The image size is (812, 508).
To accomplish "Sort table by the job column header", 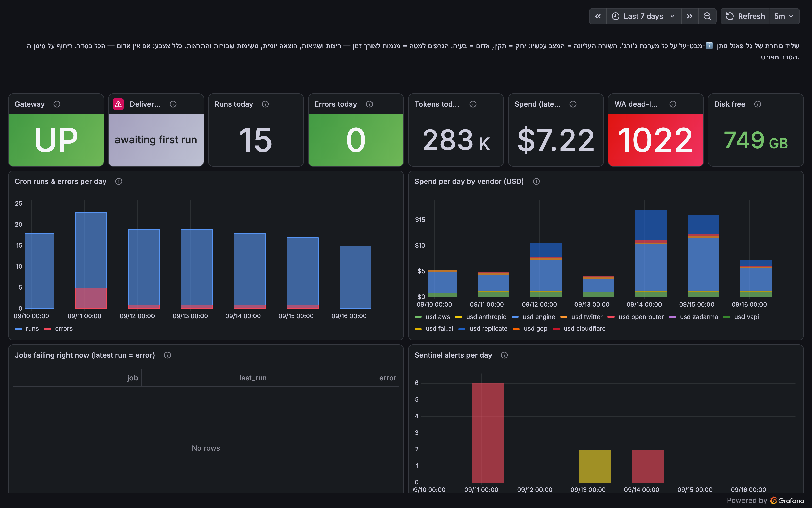I will point(132,378).
